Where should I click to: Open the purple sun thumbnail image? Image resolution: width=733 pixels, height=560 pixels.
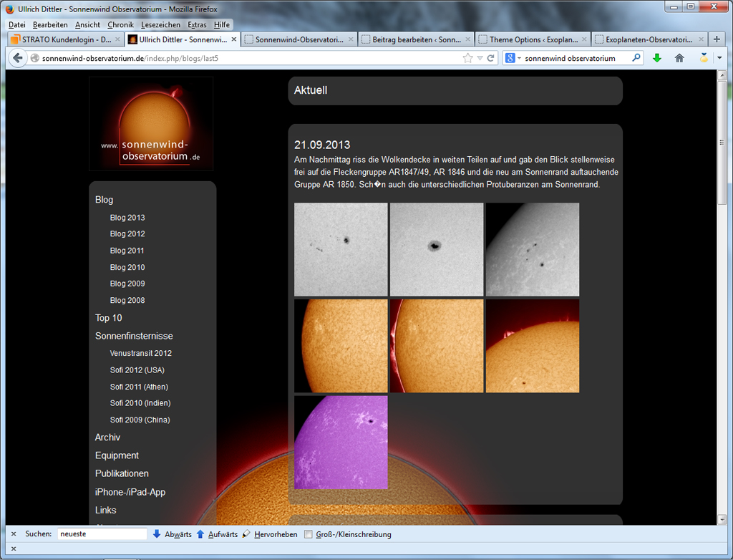pos(341,442)
